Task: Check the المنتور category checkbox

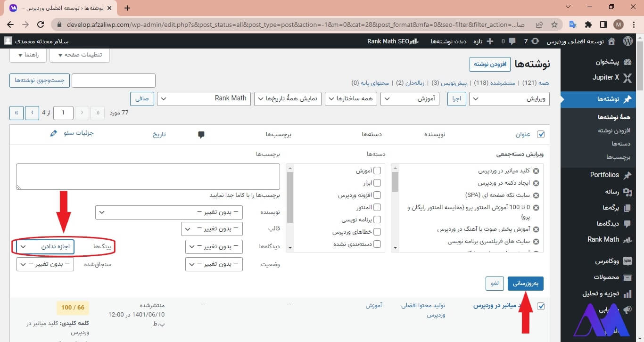Action: (x=377, y=207)
